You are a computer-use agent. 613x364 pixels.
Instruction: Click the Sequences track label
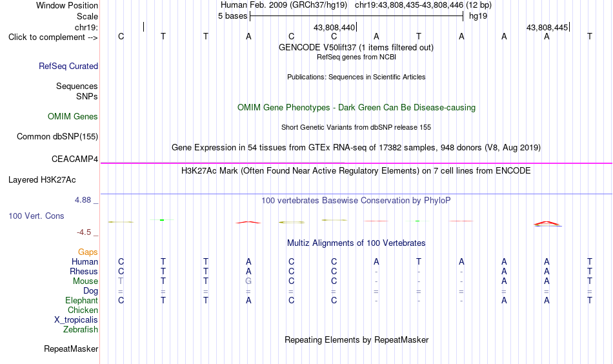77,86
